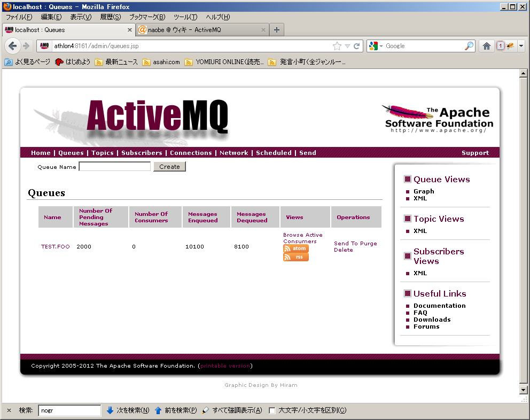Open the TEST.FOO queue link
This screenshot has width=530, height=420.
click(56, 246)
